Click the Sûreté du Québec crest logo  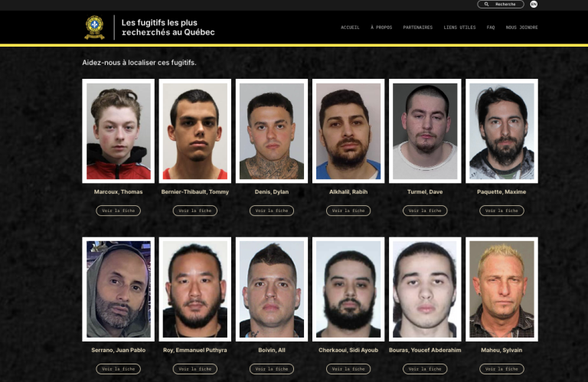[x=94, y=28]
